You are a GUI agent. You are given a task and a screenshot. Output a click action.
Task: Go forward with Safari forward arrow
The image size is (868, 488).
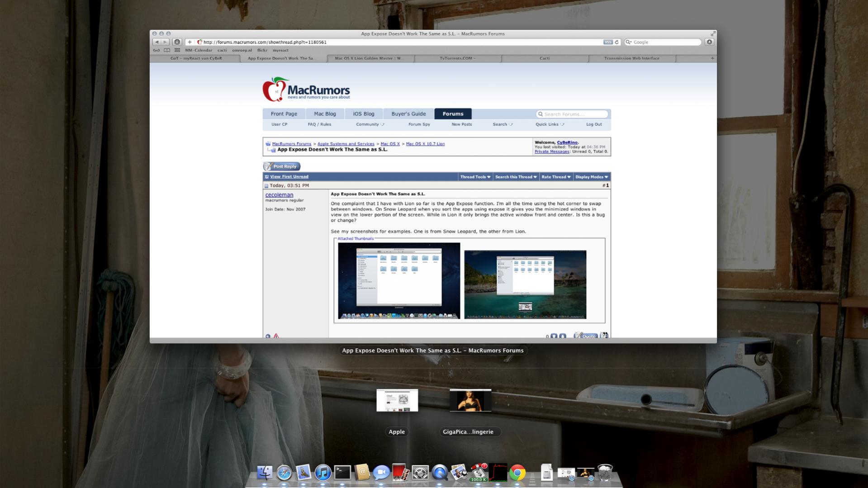tap(165, 42)
